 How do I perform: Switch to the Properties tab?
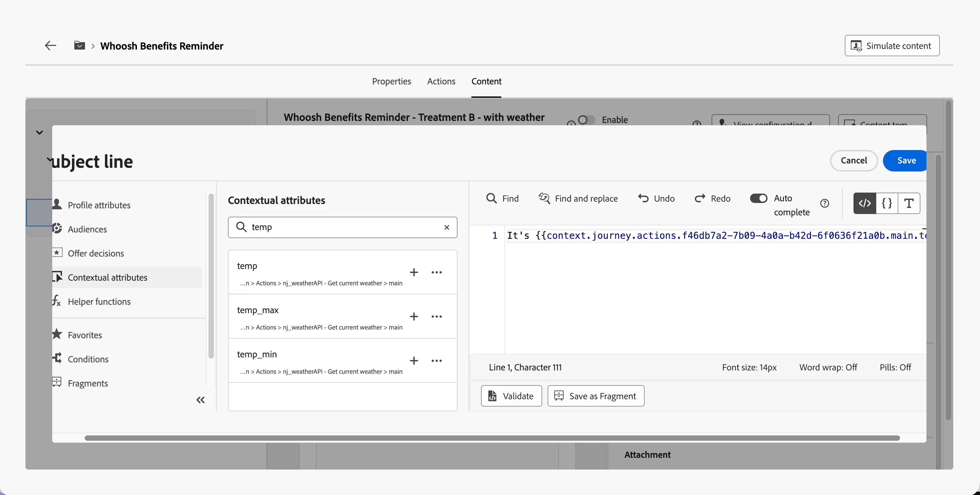[391, 81]
